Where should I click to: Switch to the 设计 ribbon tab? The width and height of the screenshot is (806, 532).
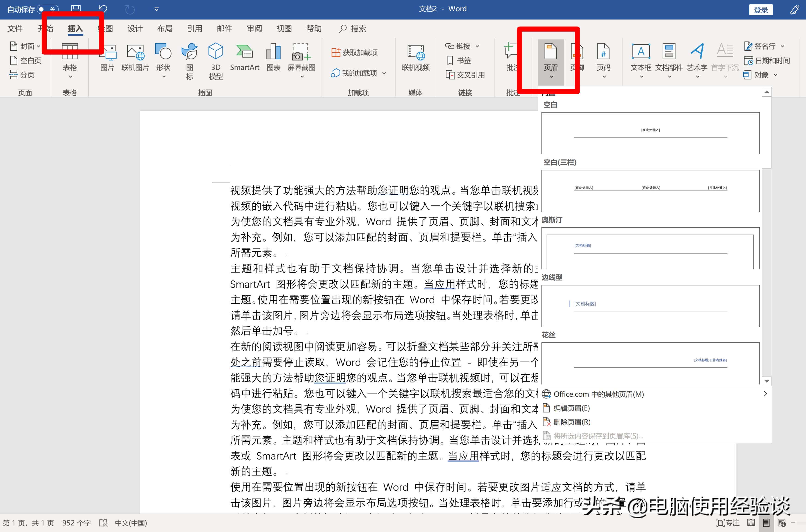pos(135,28)
